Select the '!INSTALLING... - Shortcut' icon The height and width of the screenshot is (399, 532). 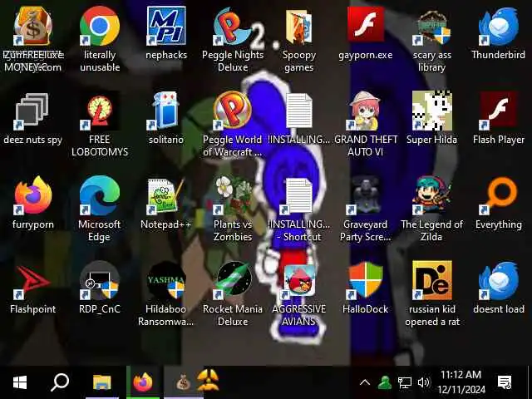tap(299, 196)
